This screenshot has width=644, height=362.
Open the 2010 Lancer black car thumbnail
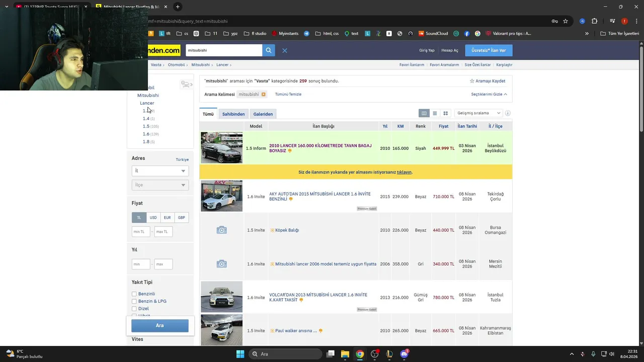[x=221, y=148]
